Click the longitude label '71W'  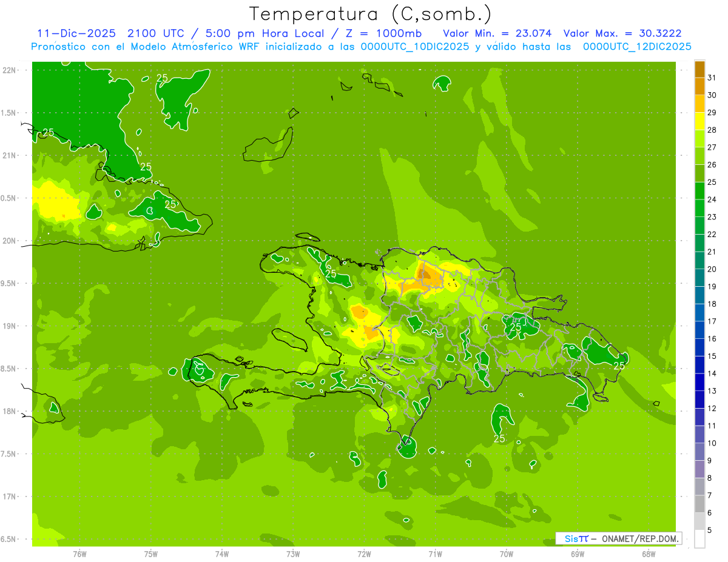pos(435,554)
